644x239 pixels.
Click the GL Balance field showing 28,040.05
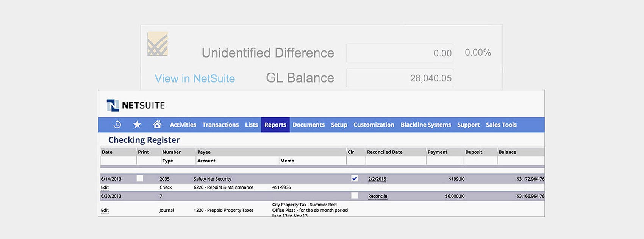point(400,78)
